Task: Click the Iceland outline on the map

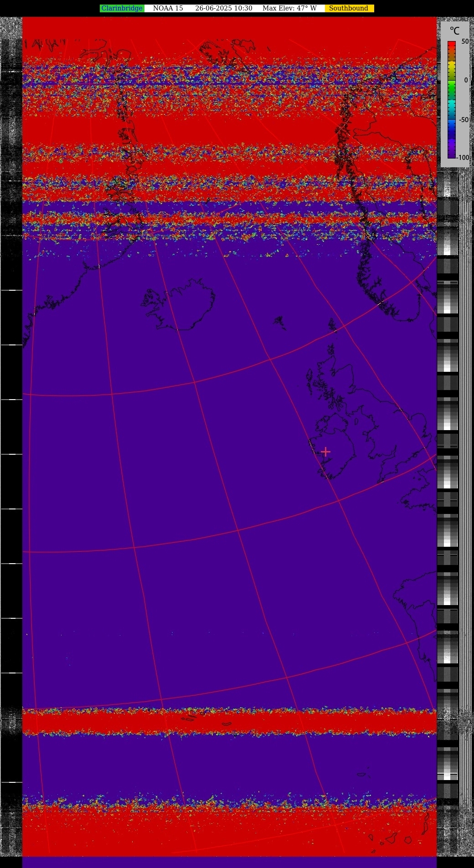Action: [179, 304]
